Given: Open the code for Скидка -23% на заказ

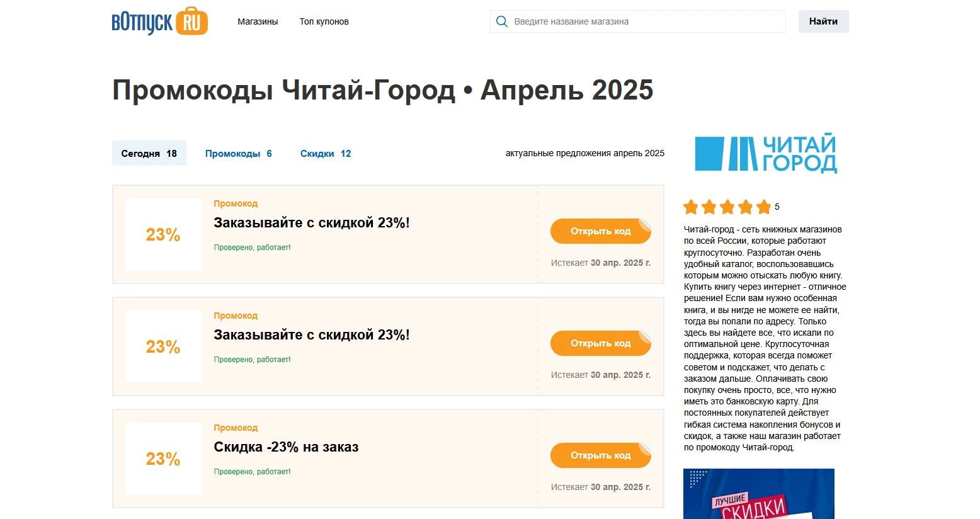Looking at the screenshot, I should point(600,455).
